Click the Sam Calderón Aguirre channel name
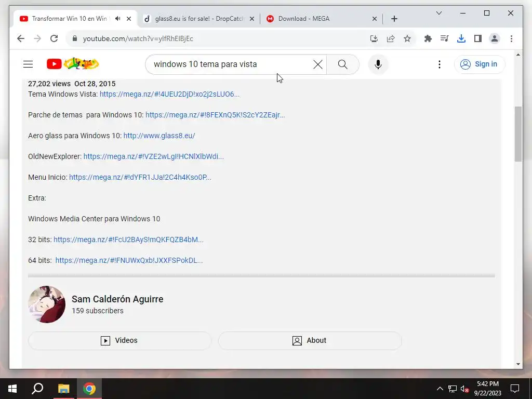The height and width of the screenshot is (399, 532). [x=117, y=299]
